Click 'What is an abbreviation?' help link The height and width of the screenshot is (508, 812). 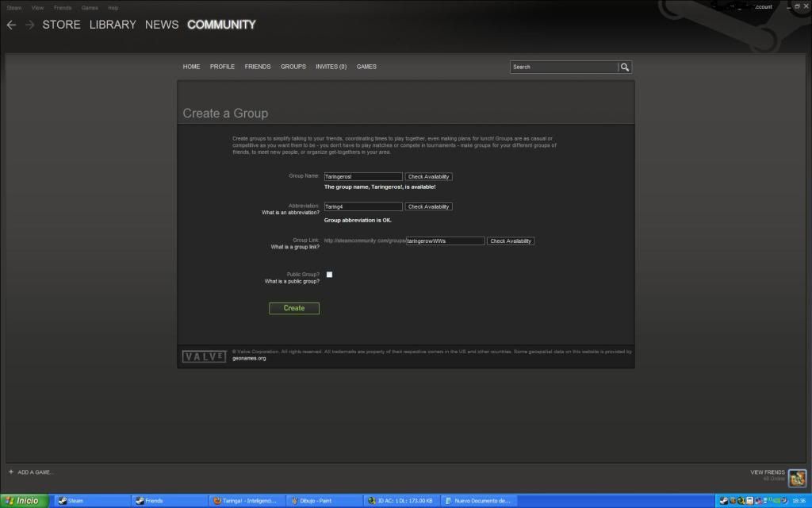point(290,213)
